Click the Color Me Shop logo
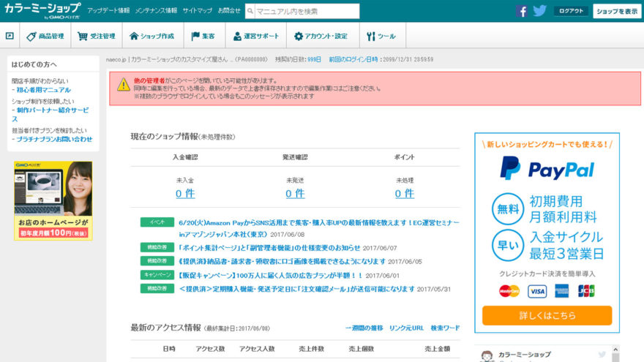Screen dimensions: 644x362 (x=42, y=11)
